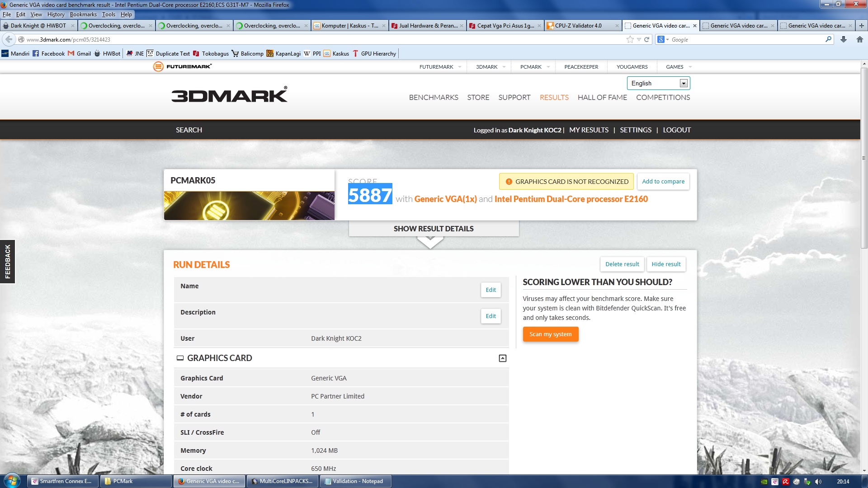
Task: Open the GPU Hierarchy bookmark
Action: click(x=374, y=53)
